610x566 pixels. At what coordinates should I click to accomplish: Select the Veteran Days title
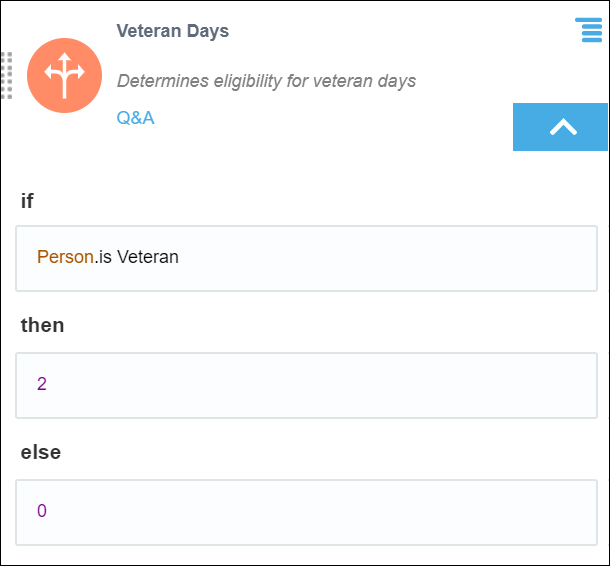172,31
